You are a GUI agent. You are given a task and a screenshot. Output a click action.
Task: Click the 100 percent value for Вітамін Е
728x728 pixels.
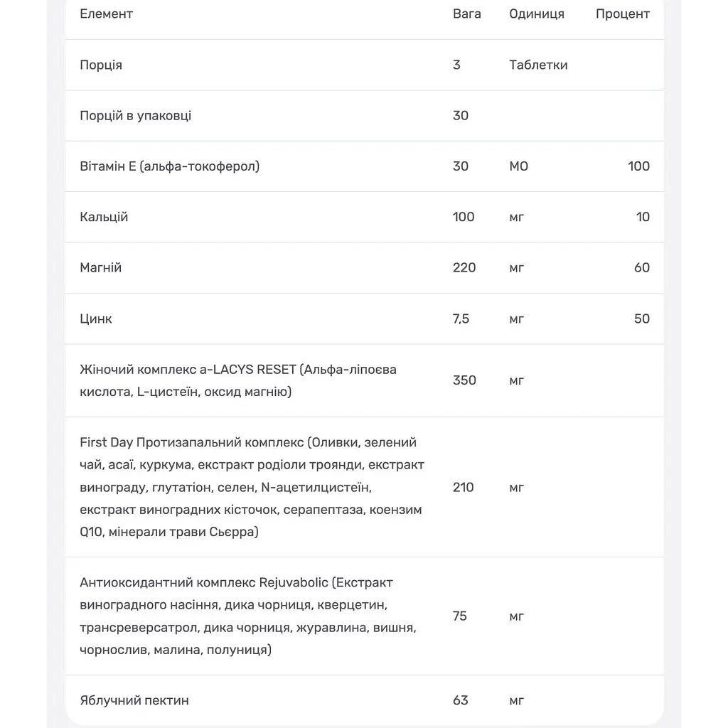638,166
